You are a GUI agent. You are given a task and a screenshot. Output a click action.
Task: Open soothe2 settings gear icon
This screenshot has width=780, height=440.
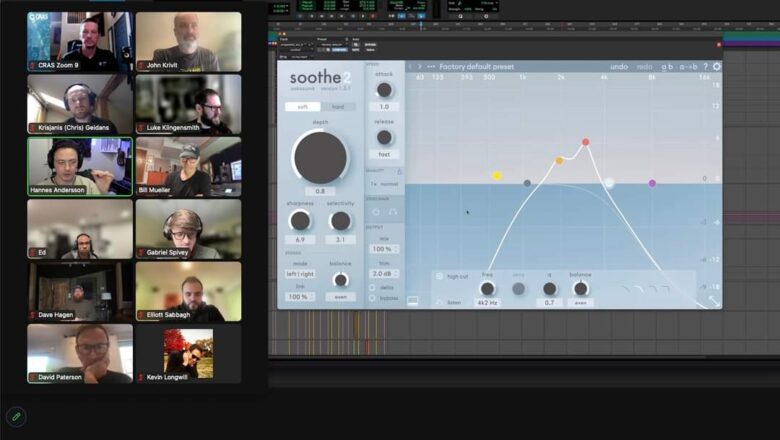[716, 66]
